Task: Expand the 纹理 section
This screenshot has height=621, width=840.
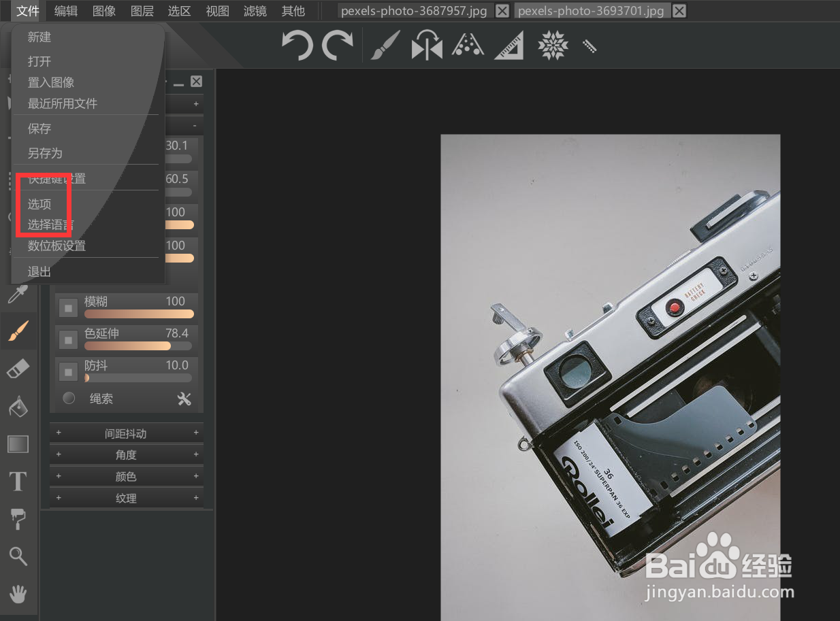Action: pyautogui.click(x=127, y=498)
